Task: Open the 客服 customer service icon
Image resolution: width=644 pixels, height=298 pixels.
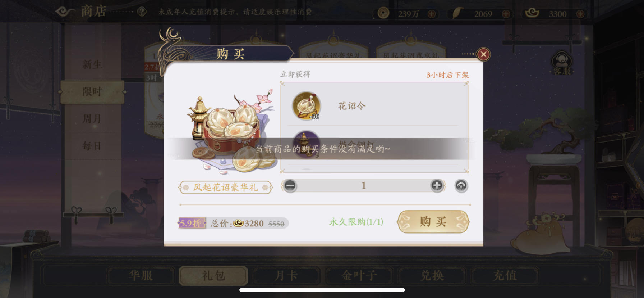Action: pos(561,63)
